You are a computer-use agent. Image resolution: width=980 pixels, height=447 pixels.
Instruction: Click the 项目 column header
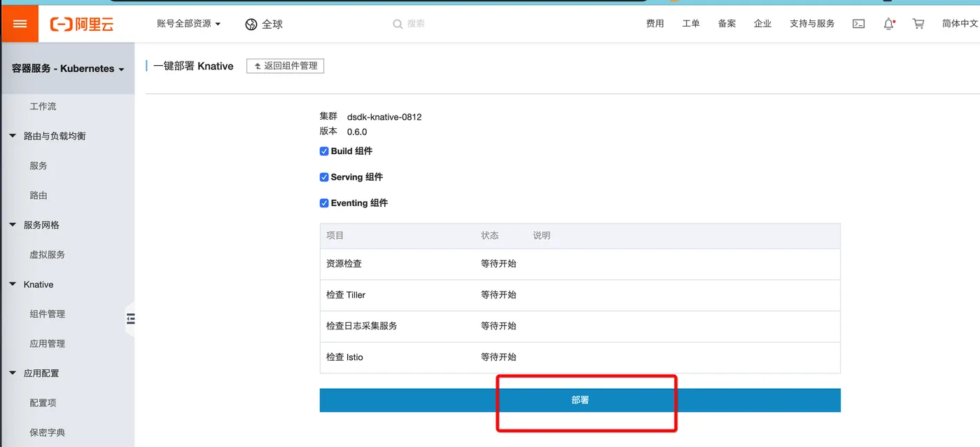click(x=335, y=235)
